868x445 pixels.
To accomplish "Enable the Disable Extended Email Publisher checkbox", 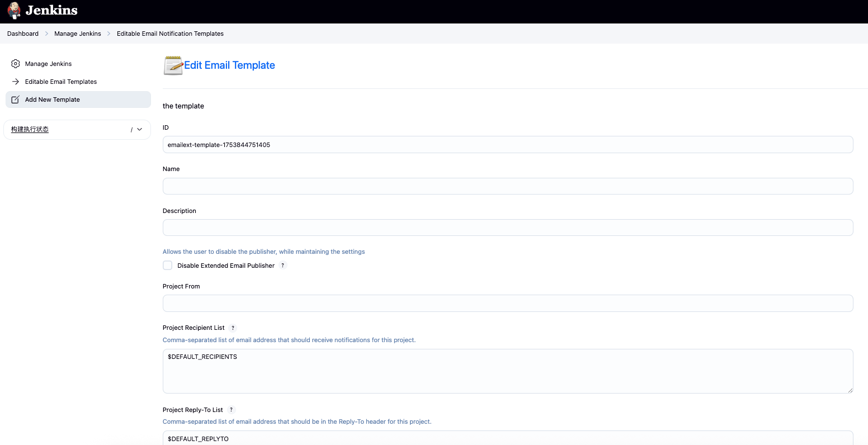I will (x=168, y=266).
